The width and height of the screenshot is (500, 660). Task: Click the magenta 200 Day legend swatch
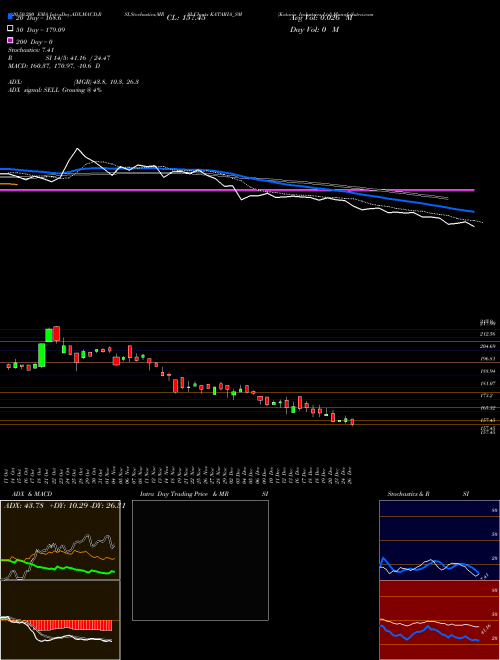[10, 40]
